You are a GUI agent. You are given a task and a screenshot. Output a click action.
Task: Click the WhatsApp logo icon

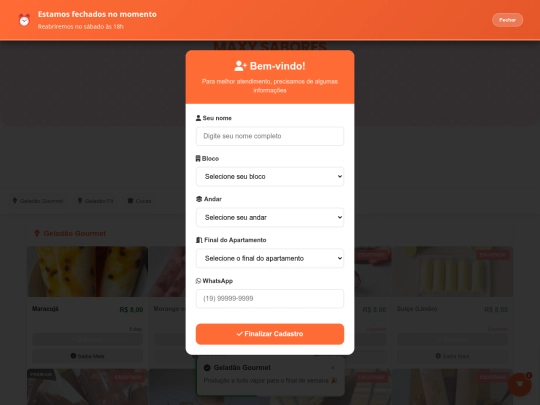pos(198,281)
